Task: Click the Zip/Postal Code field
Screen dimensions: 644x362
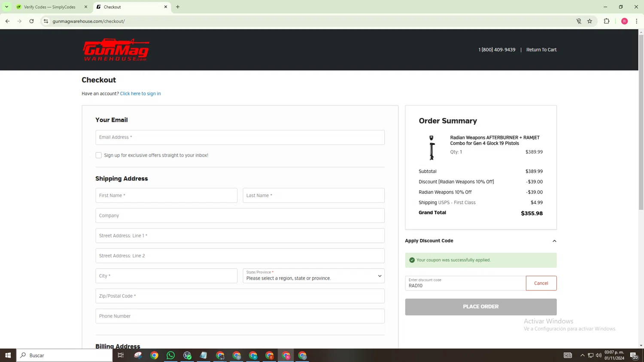Action: [x=240, y=296]
